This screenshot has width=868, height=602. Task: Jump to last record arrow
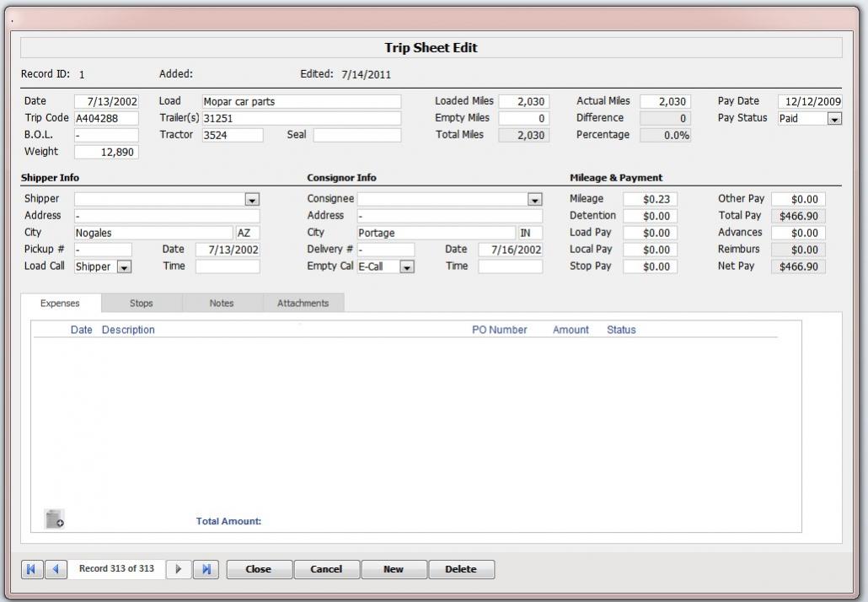click(206, 569)
